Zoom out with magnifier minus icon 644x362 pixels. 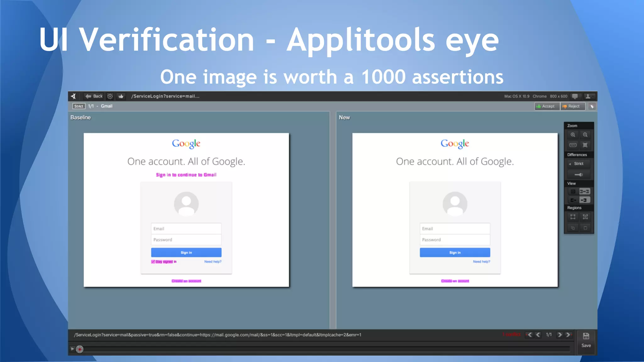(585, 135)
